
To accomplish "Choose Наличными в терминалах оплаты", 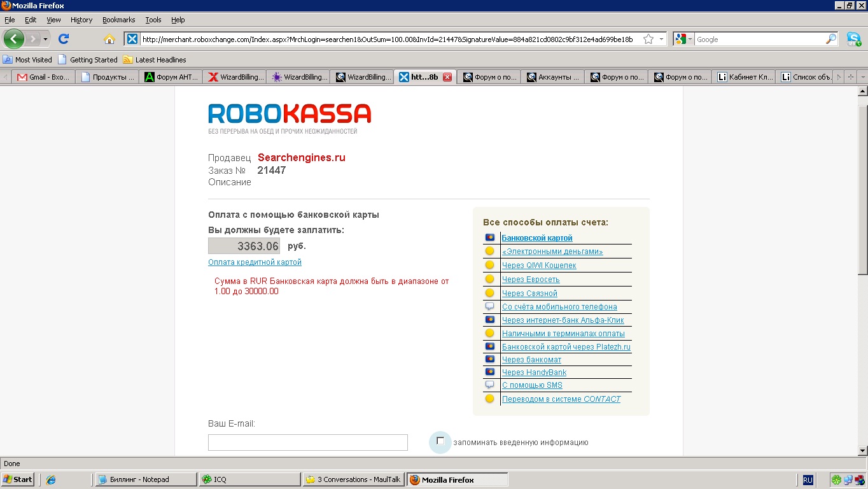I will point(563,334).
